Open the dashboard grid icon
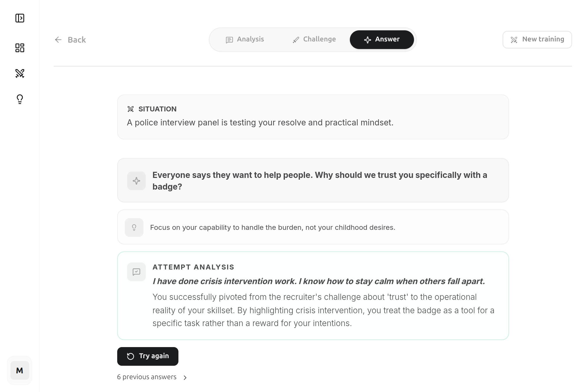Image resolution: width=586 pixels, height=392 pixels. [x=20, y=48]
